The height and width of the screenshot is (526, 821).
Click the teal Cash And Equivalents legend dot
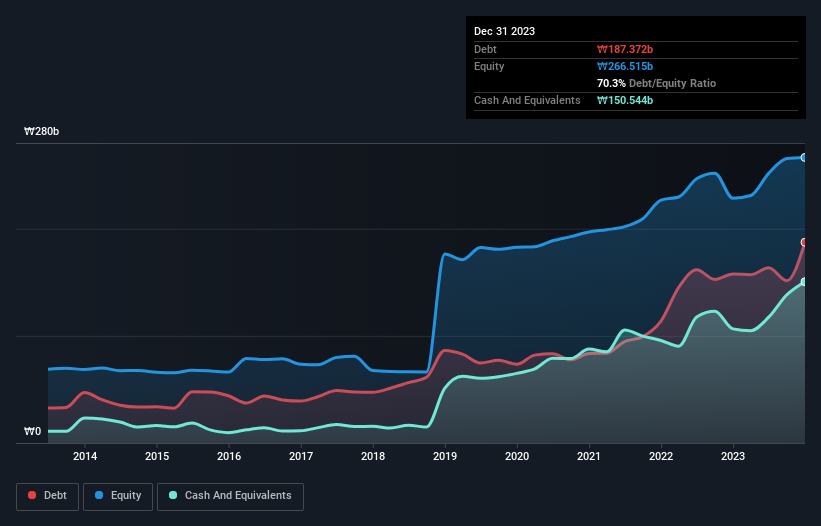[x=173, y=495]
